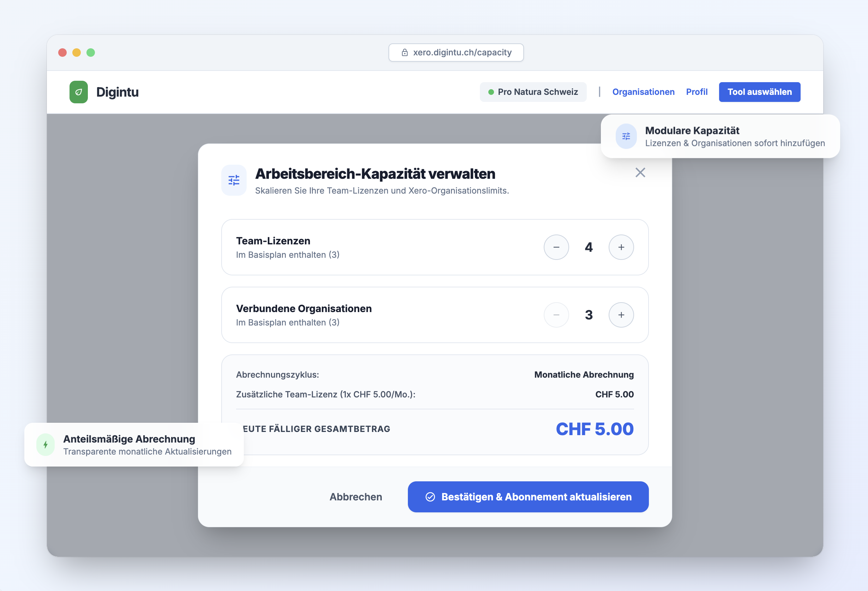This screenshot has height=591, width=868.
Task: Click the Arbeitsbereich-Kapazität verwalten heading
Action: 375,174
